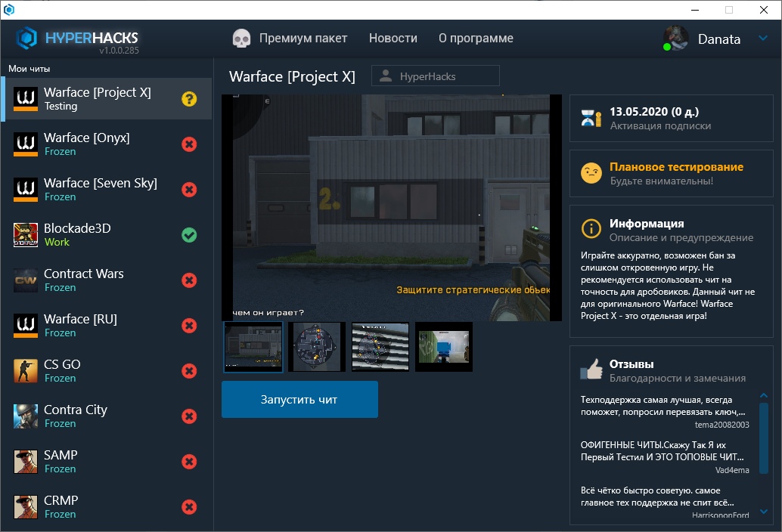Click red frozen status icon for Warface [Onyx]
Image resolution: width=782 pixels, height=532 pixels.
click(189, 144)
